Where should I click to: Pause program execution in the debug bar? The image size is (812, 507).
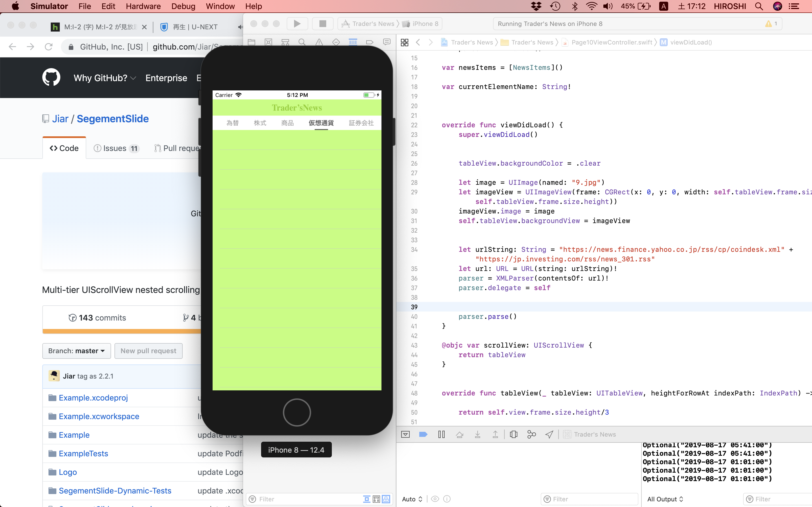click(441, 434)
